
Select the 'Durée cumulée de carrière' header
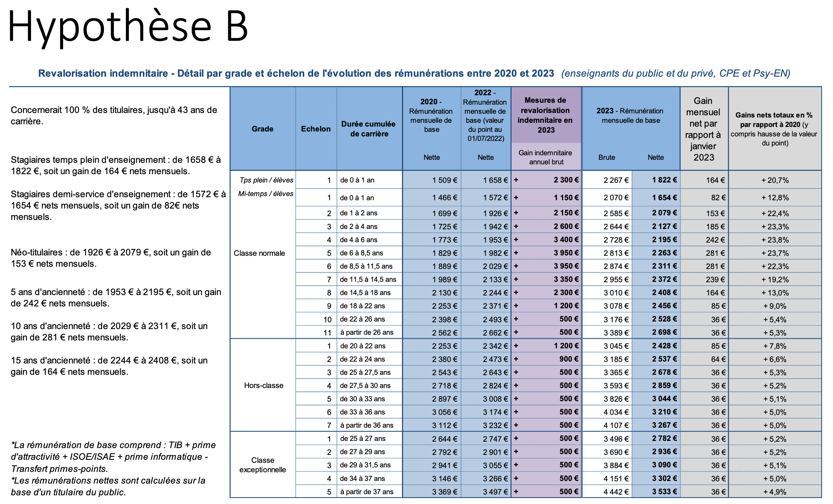click(369, 129)
